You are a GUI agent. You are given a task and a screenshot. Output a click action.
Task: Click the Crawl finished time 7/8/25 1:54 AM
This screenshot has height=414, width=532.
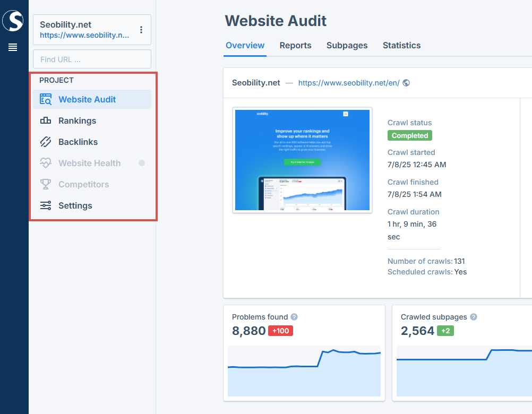(414, 194)
